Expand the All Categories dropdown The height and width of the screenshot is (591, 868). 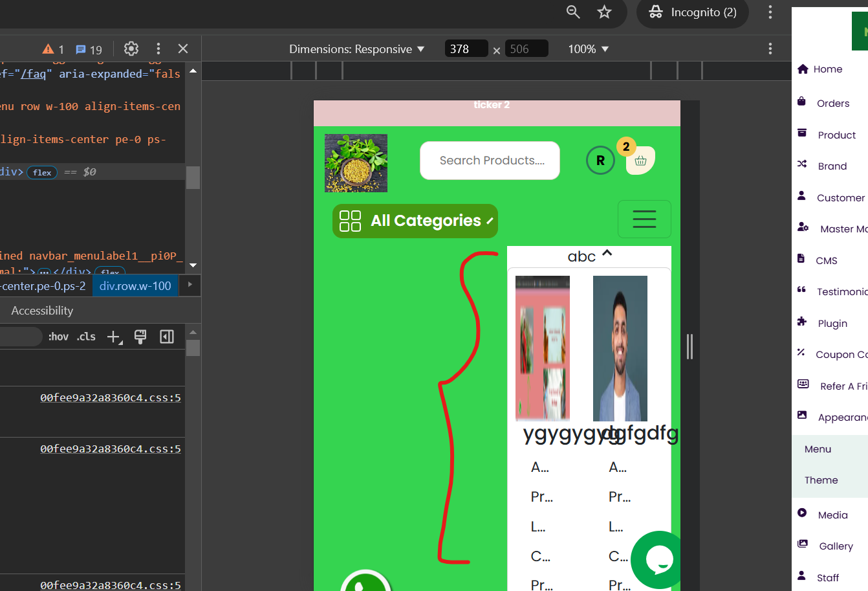[415, 221]
